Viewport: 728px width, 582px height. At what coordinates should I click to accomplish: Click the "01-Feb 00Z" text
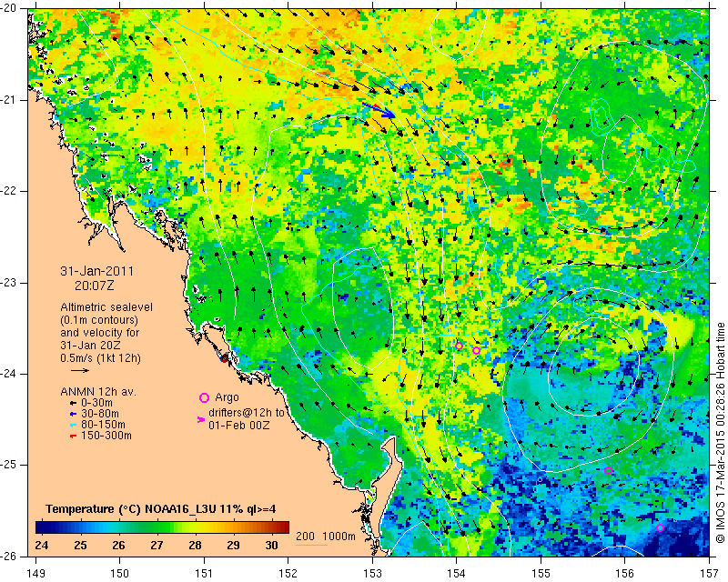point(239,425)
